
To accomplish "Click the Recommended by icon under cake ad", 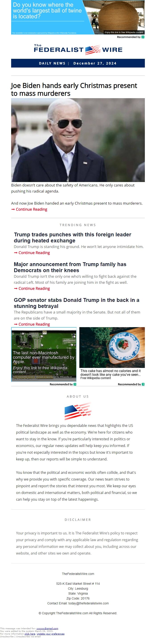I will pyautogui.click(x=143, y=384).
